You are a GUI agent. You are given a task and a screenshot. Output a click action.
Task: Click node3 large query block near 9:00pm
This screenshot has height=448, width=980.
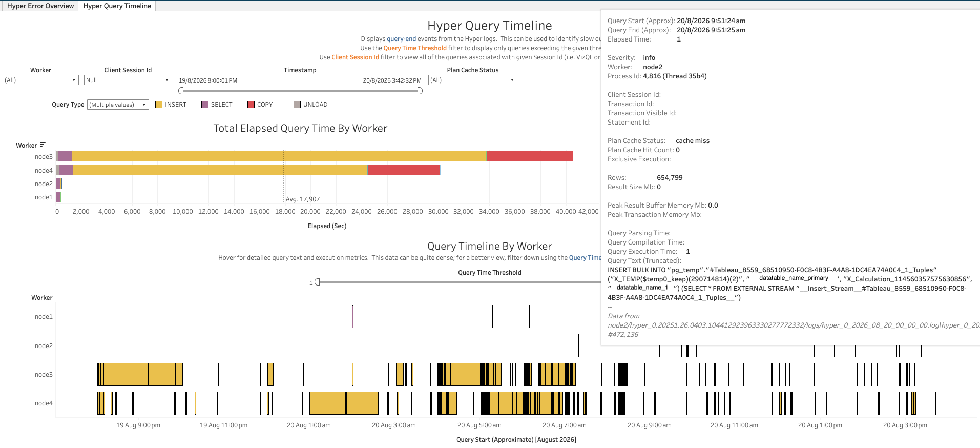140,374
